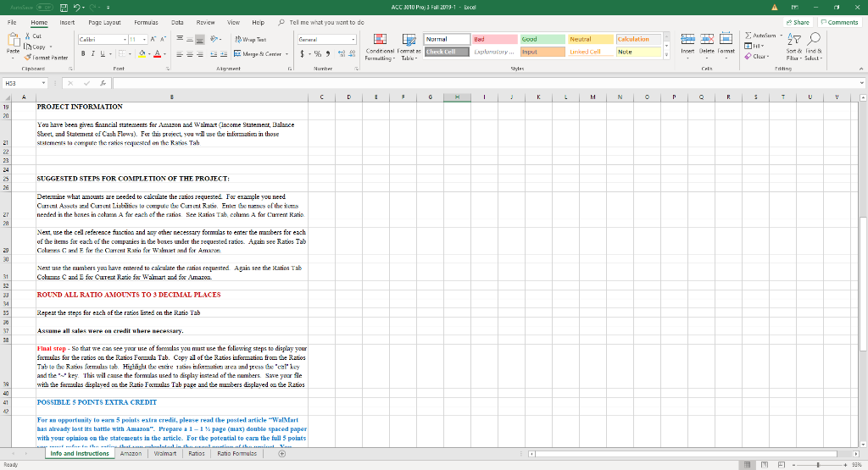
Task: Toggle Align Right
Action: coord(200,54)
